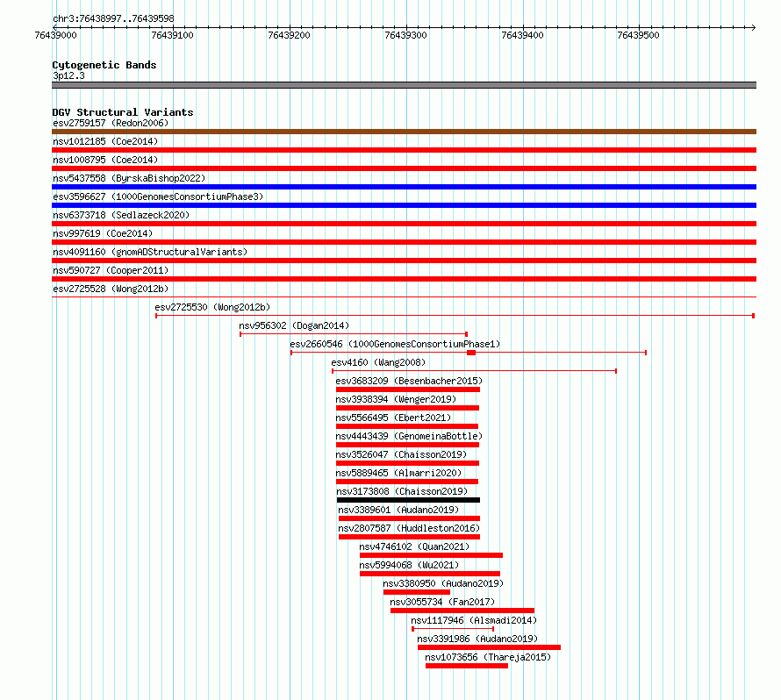
Task: Click ruler position 76439200
Action: (289, 35)
